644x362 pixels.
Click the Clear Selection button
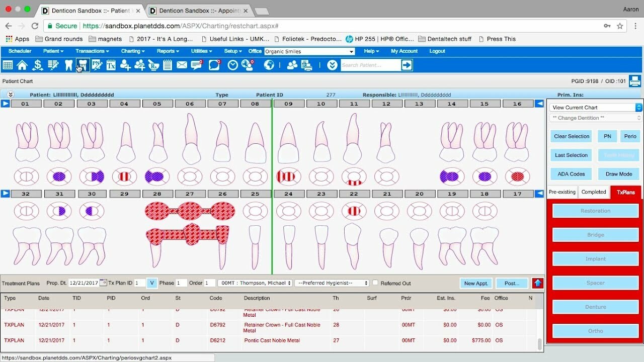tap(571, 136)
